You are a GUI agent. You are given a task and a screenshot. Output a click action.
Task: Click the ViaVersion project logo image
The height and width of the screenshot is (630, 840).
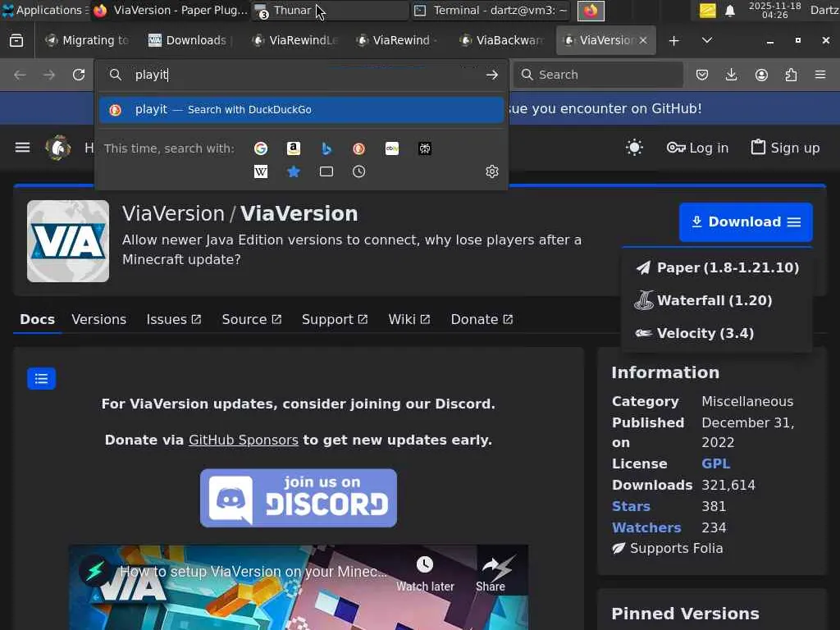click(x=68, y=241)
